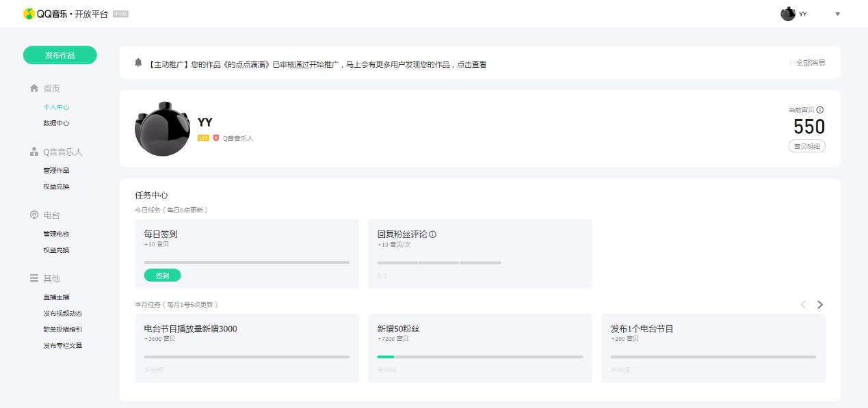Click the 签到 check-in button
This screenshot has width=868, height=408.
click(162, 275)
